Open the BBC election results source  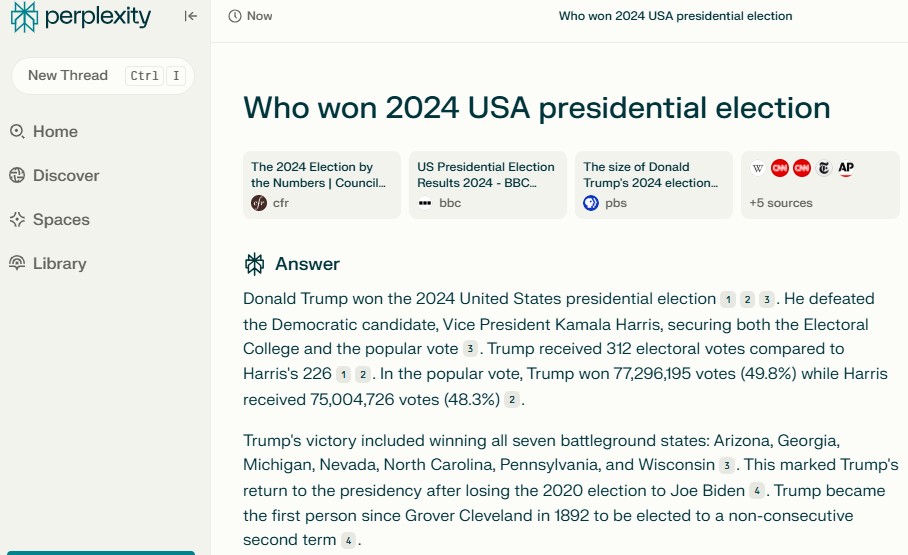point(488,185)
